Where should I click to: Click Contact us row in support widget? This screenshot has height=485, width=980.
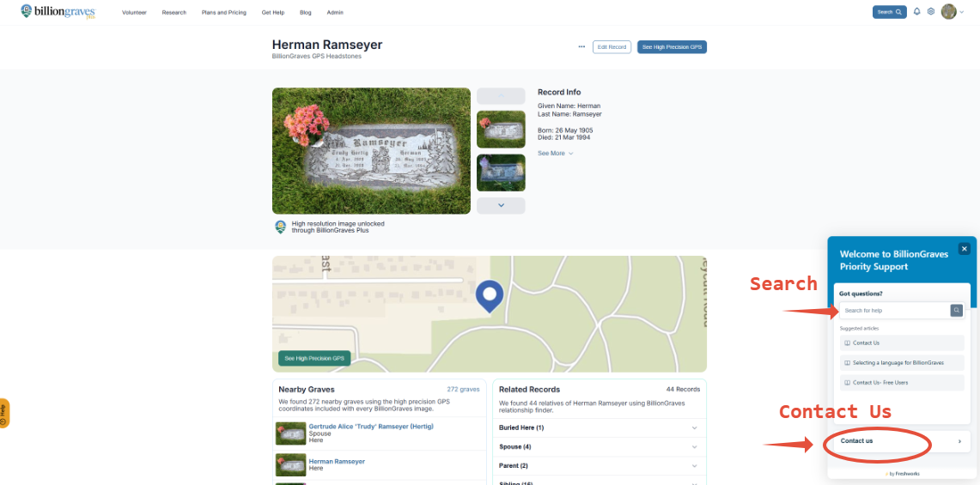click(902, 441)
